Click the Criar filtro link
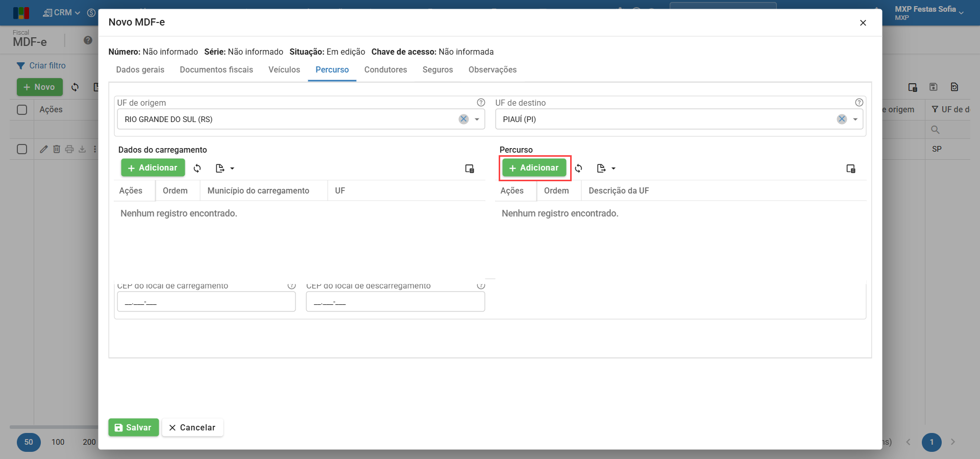This screenshot has width=980, height=459. (x=41, y=66)
